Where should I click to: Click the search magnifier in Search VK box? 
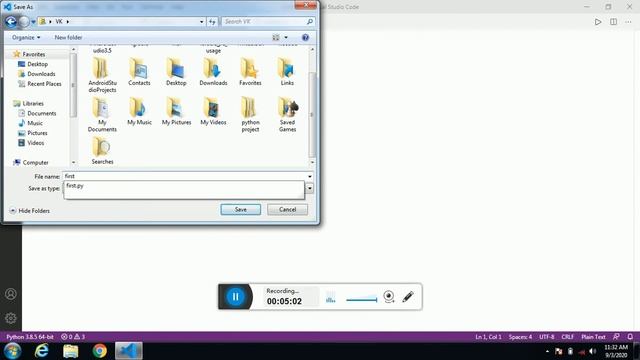[310, 22]
